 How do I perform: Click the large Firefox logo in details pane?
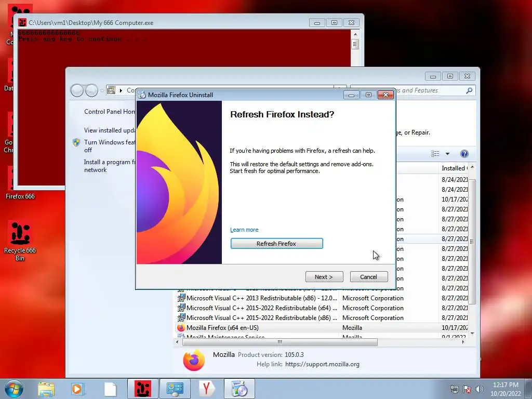(x=194, y=360)
